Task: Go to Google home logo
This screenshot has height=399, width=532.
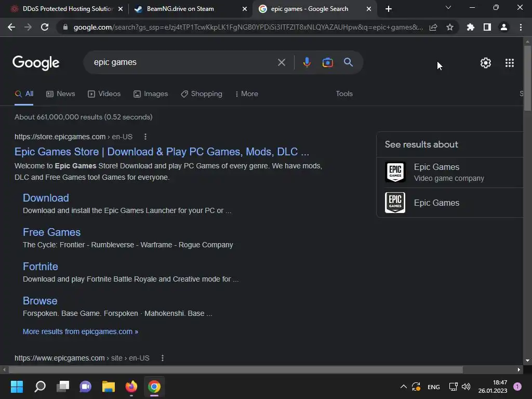Action: [x=36, y=63]
